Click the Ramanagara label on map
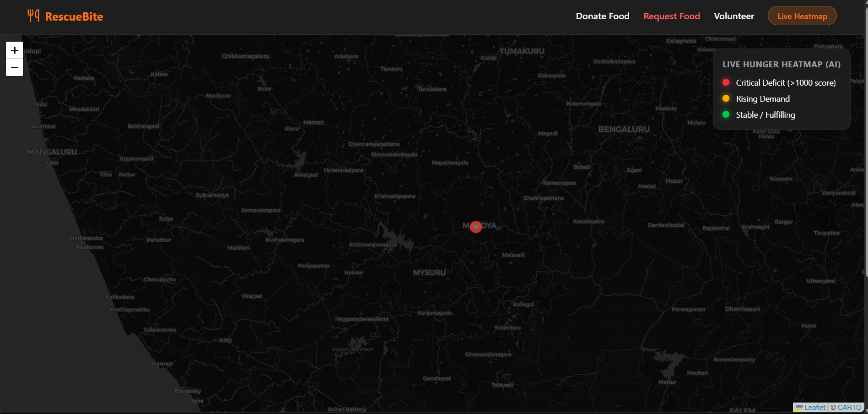This screenshot has height=414, width=868. click(560, 183)
